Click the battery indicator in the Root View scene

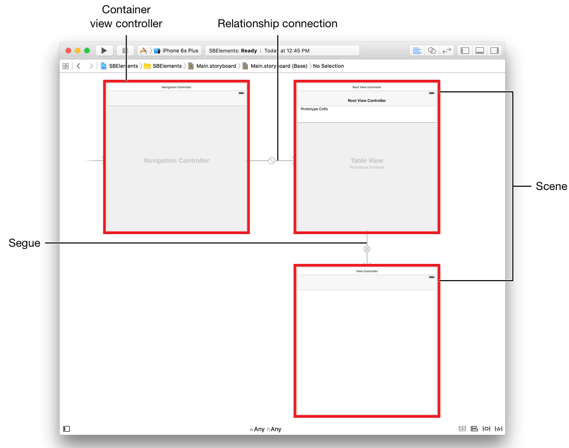pos(431,93)
